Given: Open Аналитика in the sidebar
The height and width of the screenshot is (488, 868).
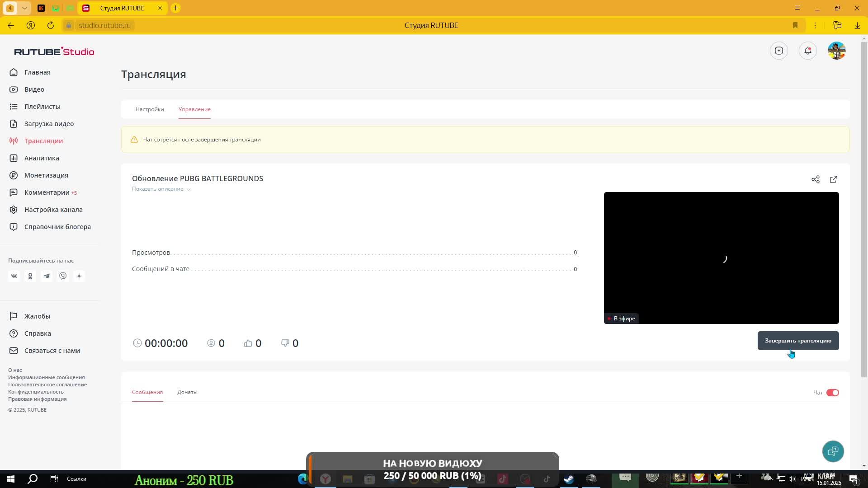Looking at the screenshot, I should coord(42,158).
